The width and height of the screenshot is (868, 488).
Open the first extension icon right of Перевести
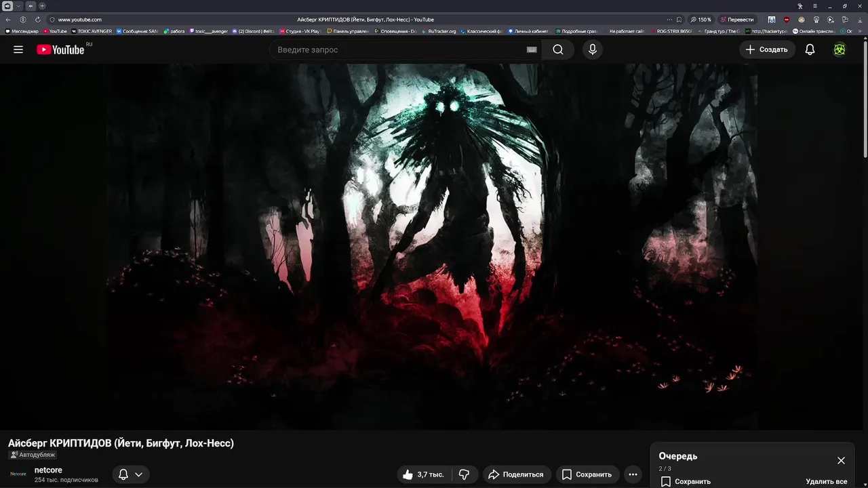click(772, 20)
